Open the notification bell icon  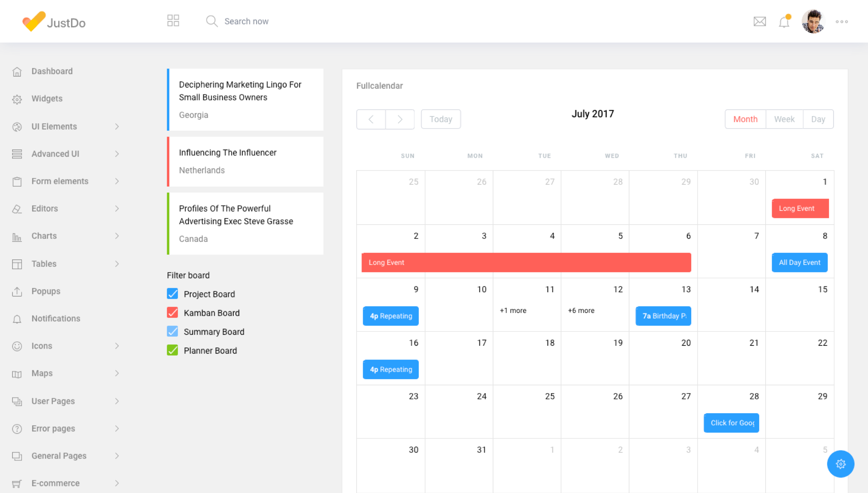coord(784,22)
